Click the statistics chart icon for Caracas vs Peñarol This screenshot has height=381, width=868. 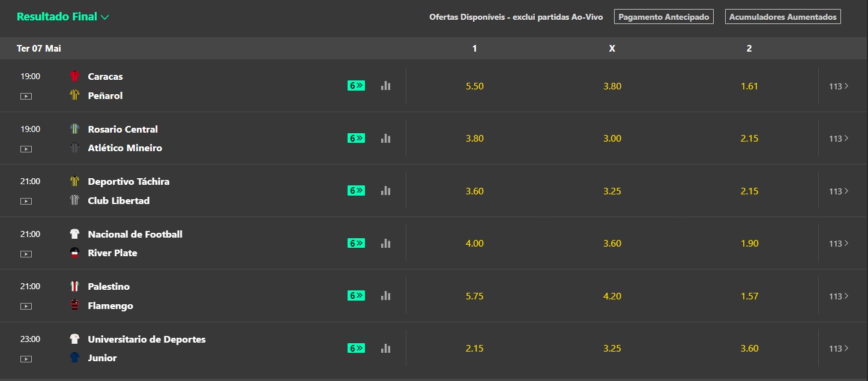(x=385, y=86)
